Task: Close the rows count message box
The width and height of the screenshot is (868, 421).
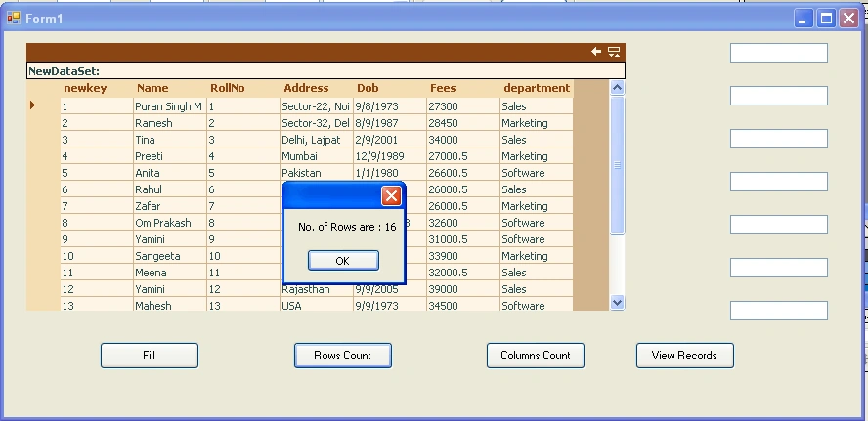Action: pos(391,195)
